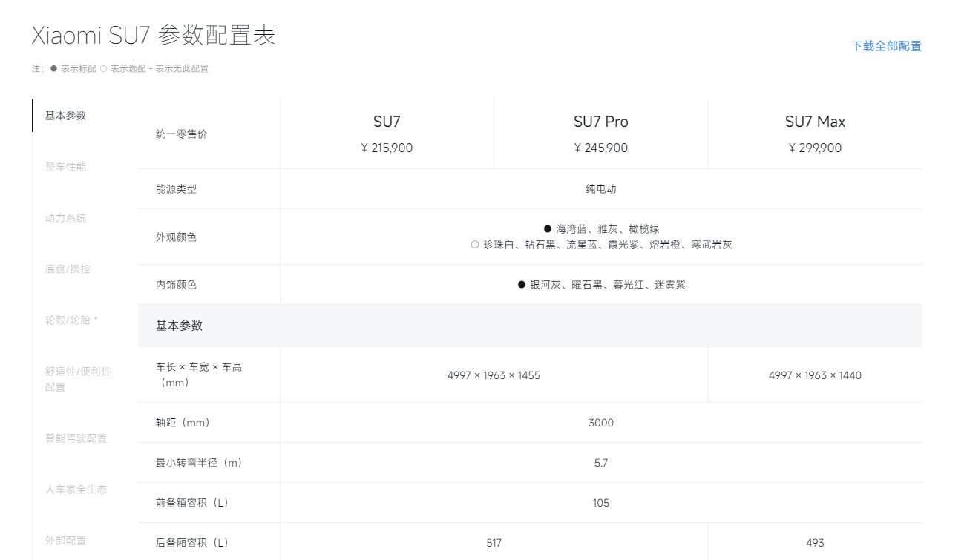Viewport: 967px width, 560px height.
Task: Click the 能源类型 row label
Action: (177, 189)
